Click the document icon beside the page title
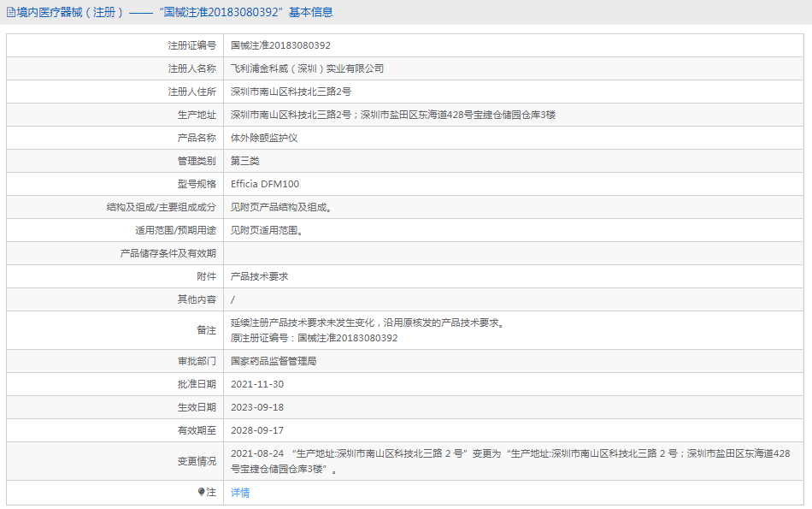 11,13
